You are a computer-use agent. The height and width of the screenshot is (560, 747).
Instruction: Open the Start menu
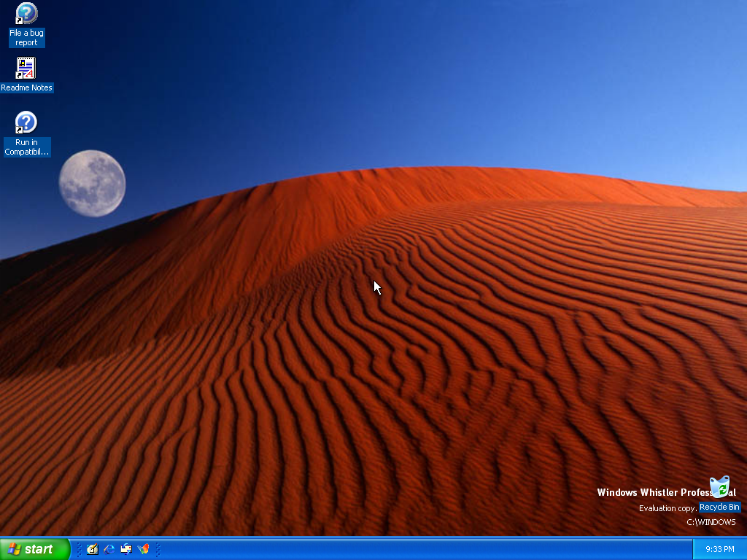tap(34, 549)
